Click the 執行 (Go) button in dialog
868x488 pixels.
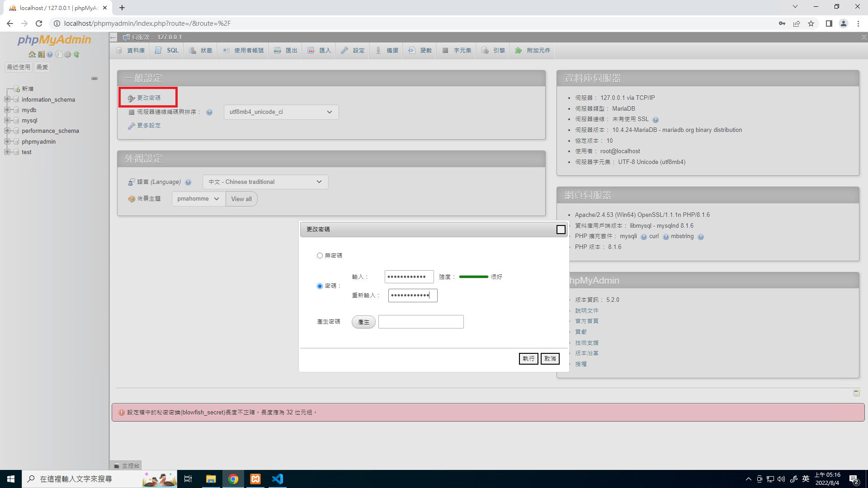(528, 358)
